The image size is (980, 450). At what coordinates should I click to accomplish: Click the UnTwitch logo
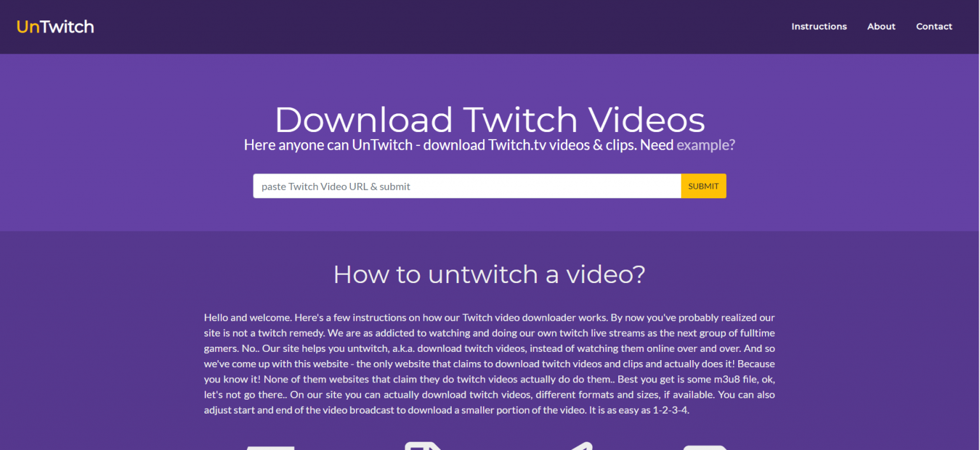[56, 27]
